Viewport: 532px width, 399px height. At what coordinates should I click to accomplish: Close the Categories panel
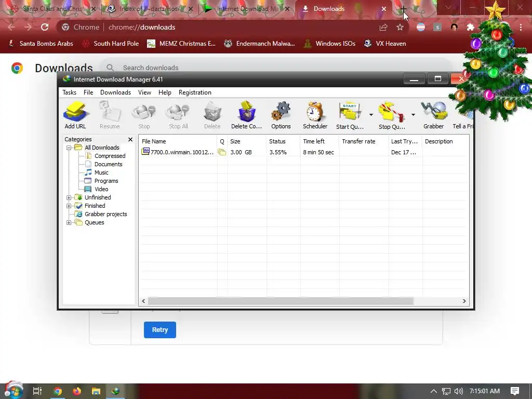point(130,139)
